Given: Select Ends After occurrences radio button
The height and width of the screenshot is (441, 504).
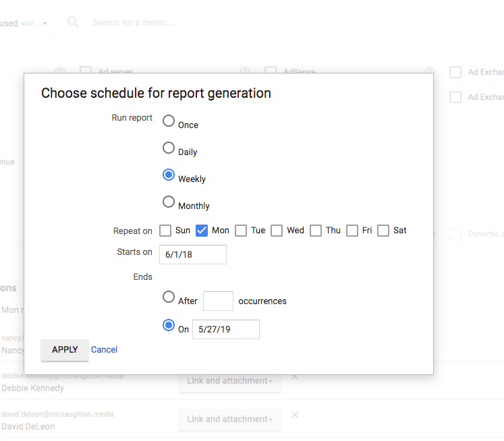Looking at the screenshot, I should coord(169,297).
